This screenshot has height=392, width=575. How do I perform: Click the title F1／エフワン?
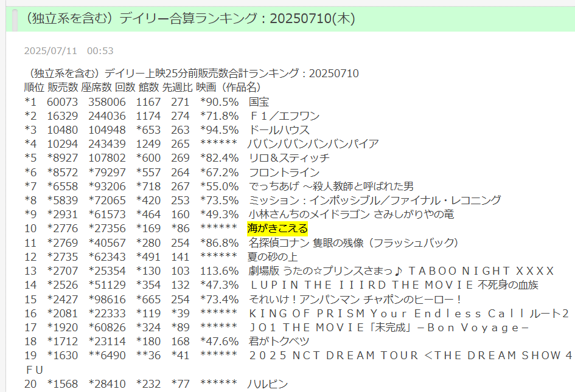[284, 116]
